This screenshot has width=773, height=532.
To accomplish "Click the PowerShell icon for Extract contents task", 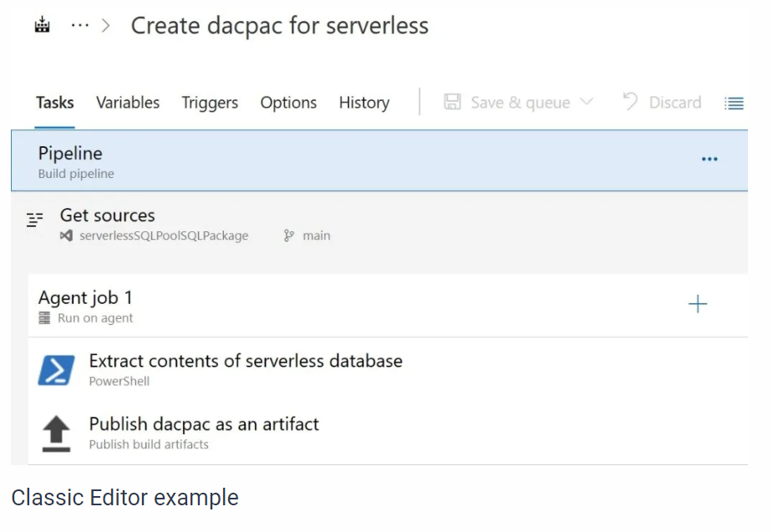I will click(x=56, y=370).
